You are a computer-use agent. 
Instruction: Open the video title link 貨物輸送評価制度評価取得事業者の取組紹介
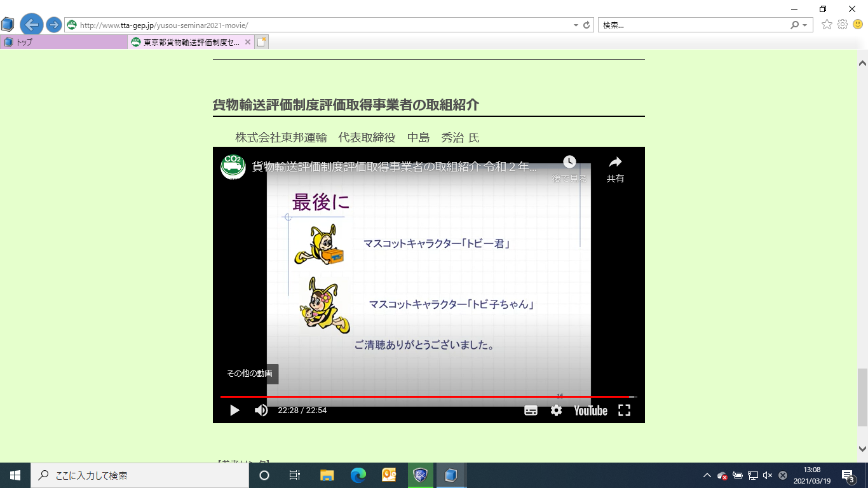point(395,167)
